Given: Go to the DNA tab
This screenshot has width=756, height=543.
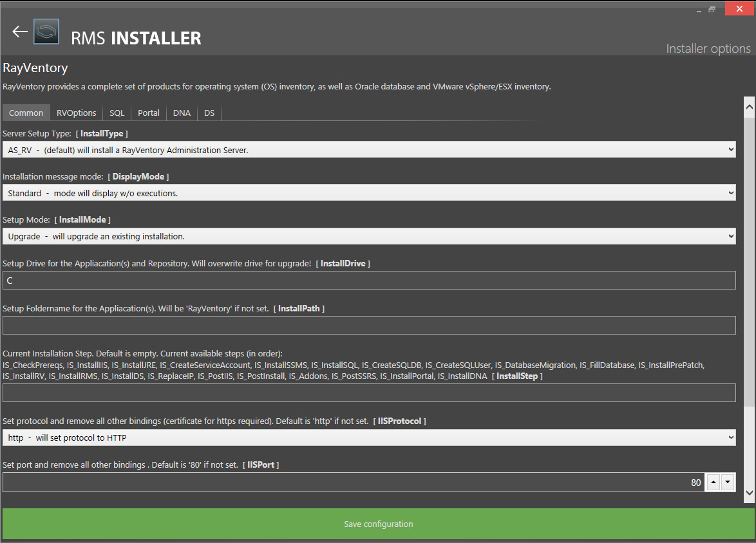Looking at the screenshot, I should [182, 113].
